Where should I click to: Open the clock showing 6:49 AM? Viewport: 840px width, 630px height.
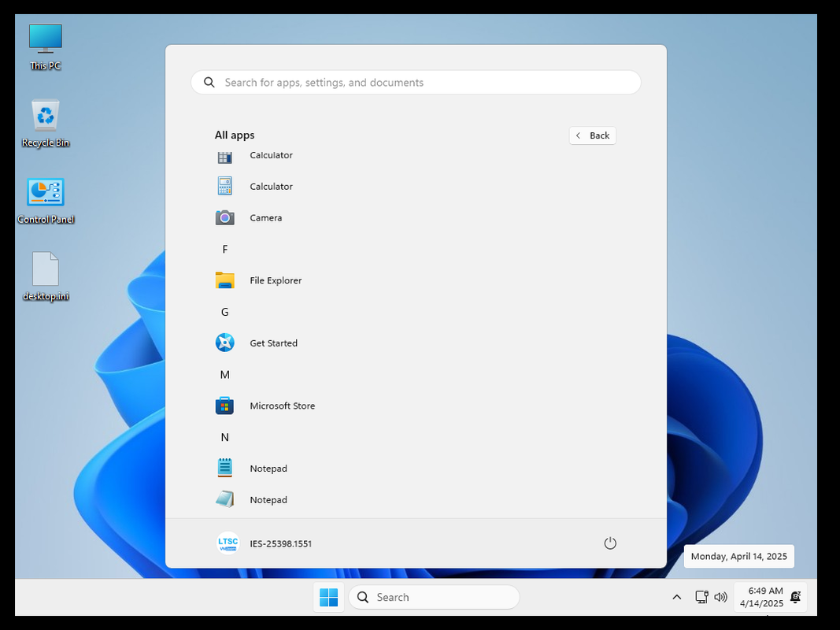[761, 597]
